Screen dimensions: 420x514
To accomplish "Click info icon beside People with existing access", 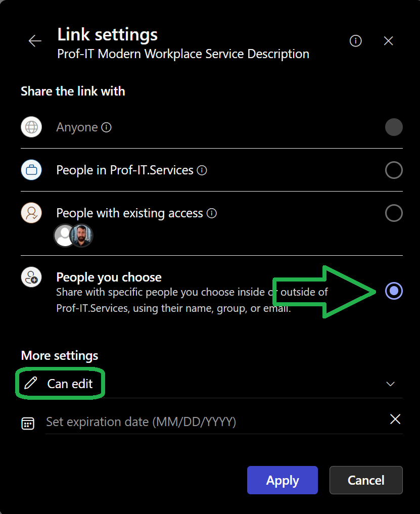I will click(212, 213).
